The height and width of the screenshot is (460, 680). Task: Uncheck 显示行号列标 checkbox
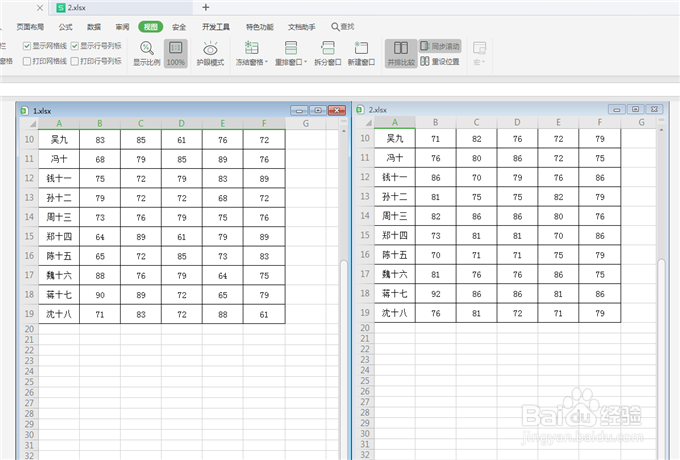coord(75,46)
